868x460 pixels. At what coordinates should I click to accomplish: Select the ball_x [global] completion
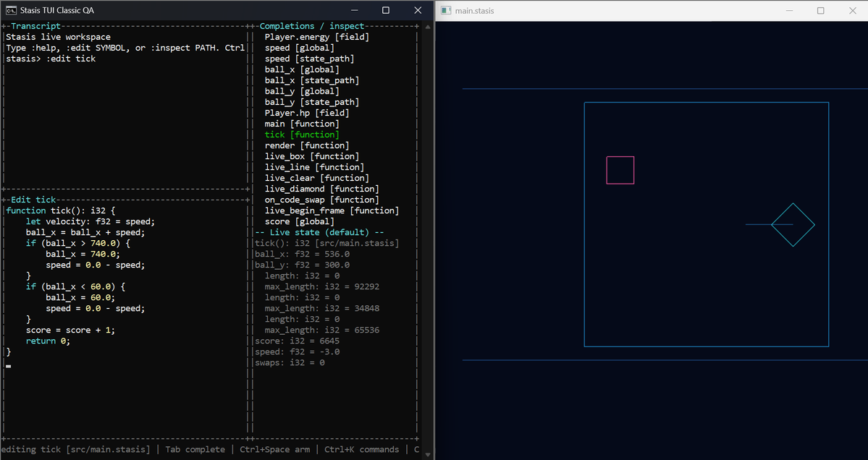[302, 69]
